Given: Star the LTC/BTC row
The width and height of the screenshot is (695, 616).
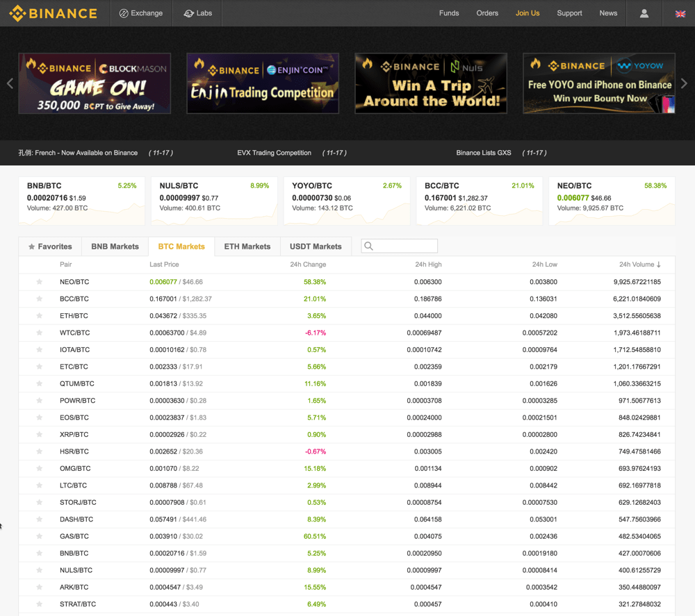Looking at the screenshot, I should [40, 485].
